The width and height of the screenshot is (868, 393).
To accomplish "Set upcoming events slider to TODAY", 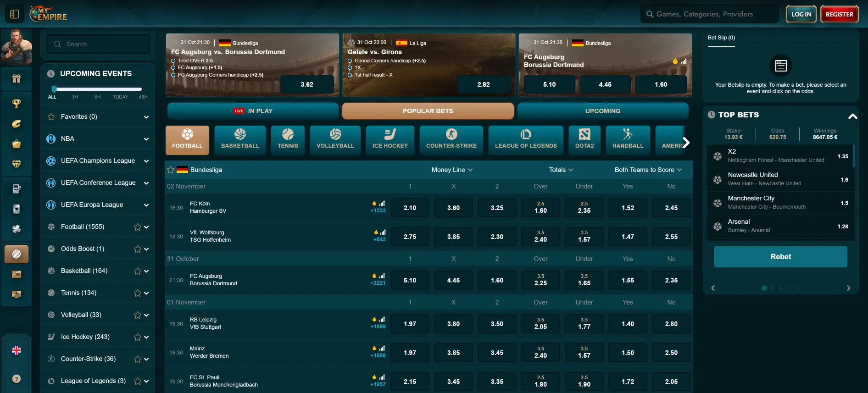I will 120,89.
